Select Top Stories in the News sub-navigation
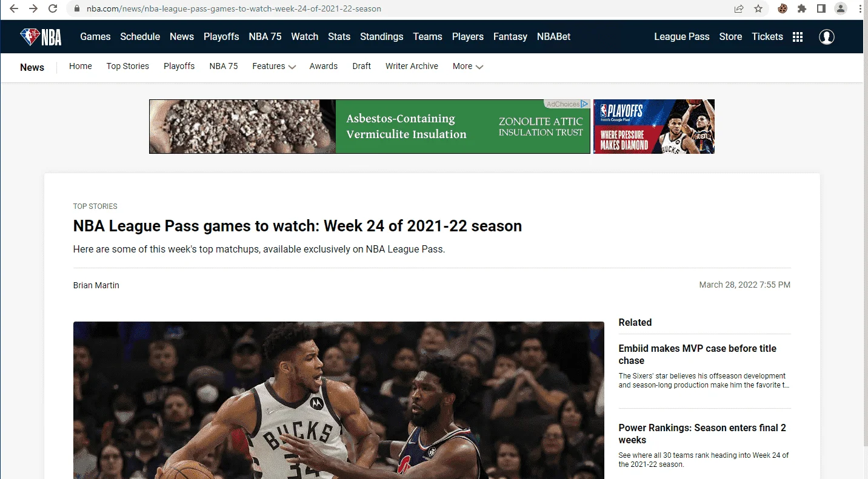Viewport: 868px width, 479px height. (128, 66)
